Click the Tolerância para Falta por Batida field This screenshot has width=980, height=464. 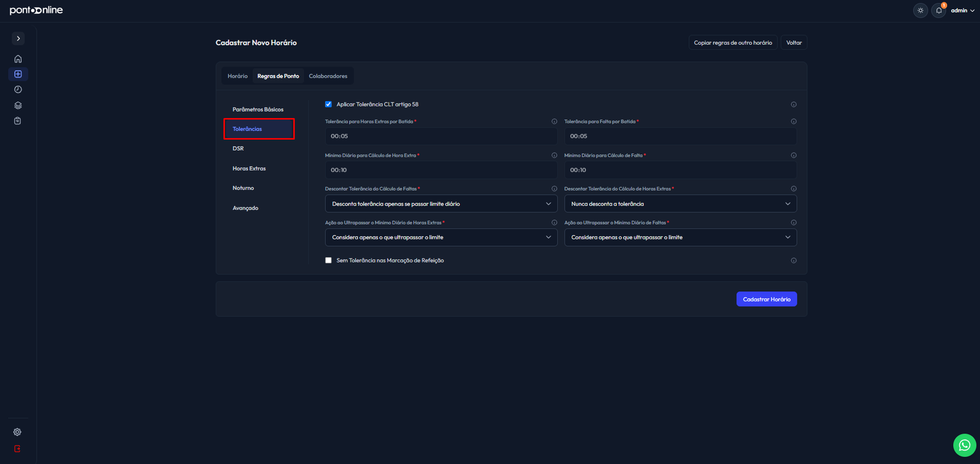[680, 136]
